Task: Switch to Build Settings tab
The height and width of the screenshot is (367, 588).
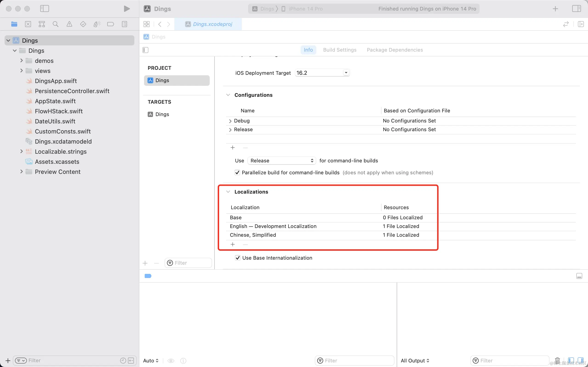Action: click(339, 50)
